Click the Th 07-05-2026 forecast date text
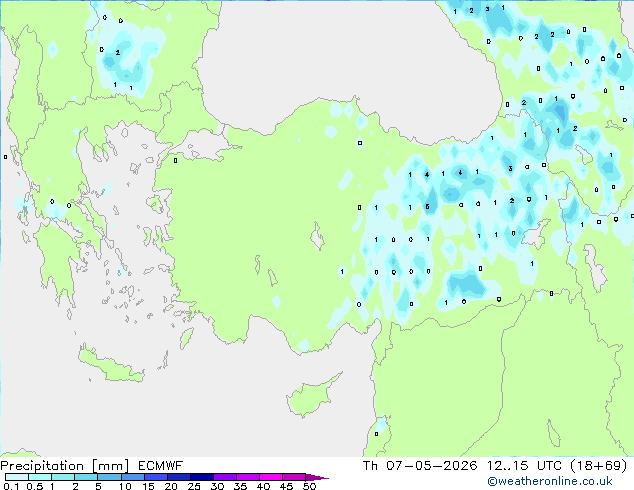Image resolution: width=634 pixels, height=490 pixels. pos(420,466)
